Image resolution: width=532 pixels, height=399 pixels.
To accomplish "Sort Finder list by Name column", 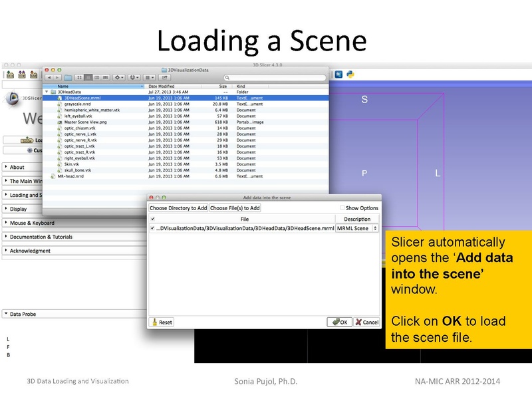I will point(93,86).
